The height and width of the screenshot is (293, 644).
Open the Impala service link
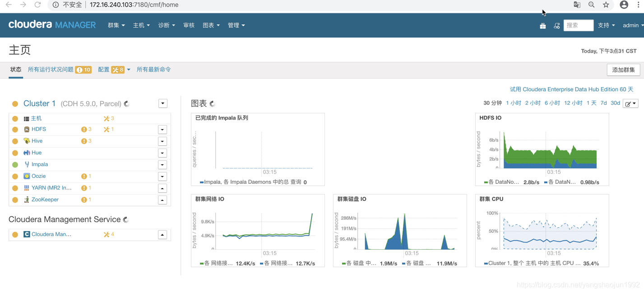point(40,164)
